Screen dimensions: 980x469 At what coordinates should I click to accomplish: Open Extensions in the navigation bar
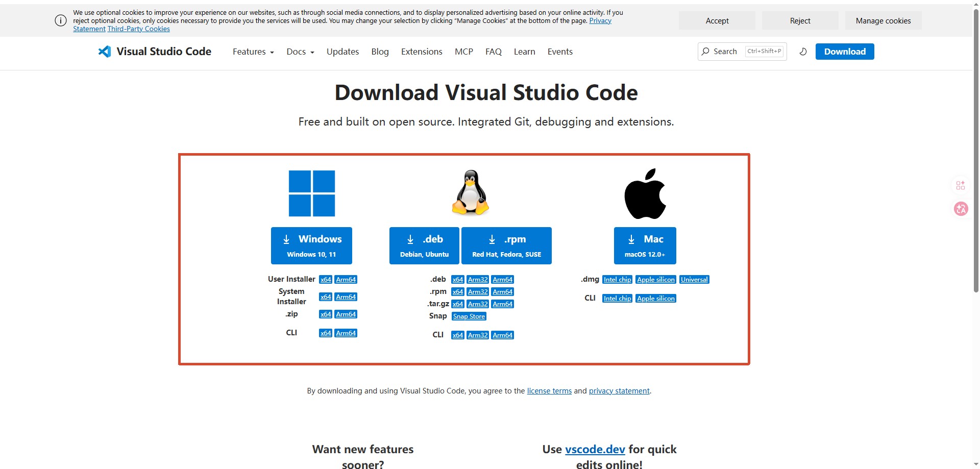422,52
